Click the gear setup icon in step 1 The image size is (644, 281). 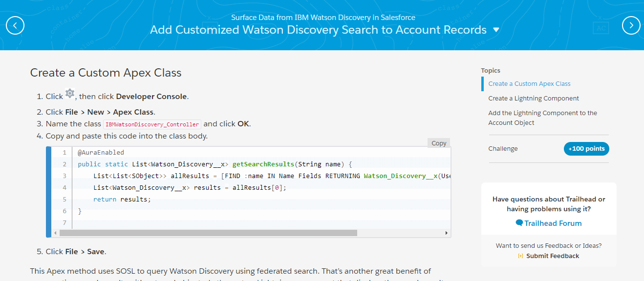click(70, 93)
